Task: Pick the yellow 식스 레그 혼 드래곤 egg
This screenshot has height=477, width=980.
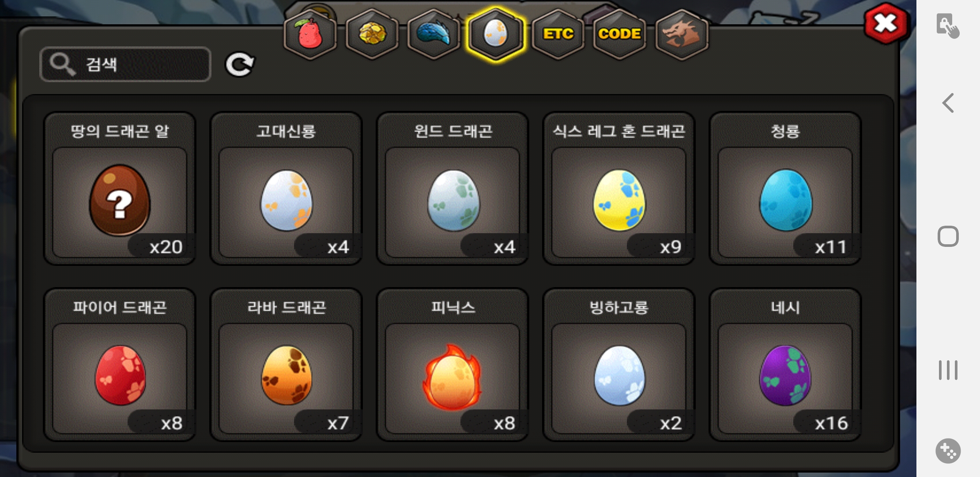Action: 619,189
